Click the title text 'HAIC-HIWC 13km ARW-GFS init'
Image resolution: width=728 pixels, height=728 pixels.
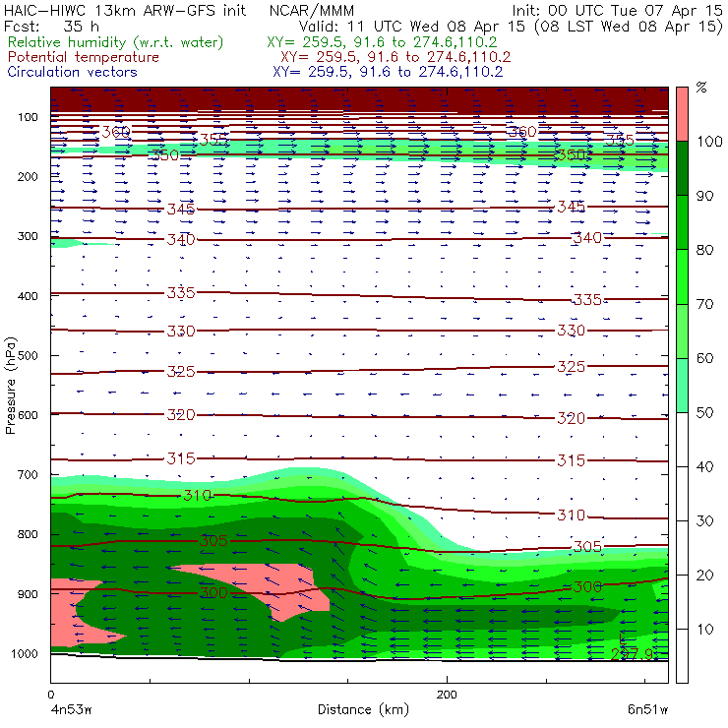pos(124,11)
